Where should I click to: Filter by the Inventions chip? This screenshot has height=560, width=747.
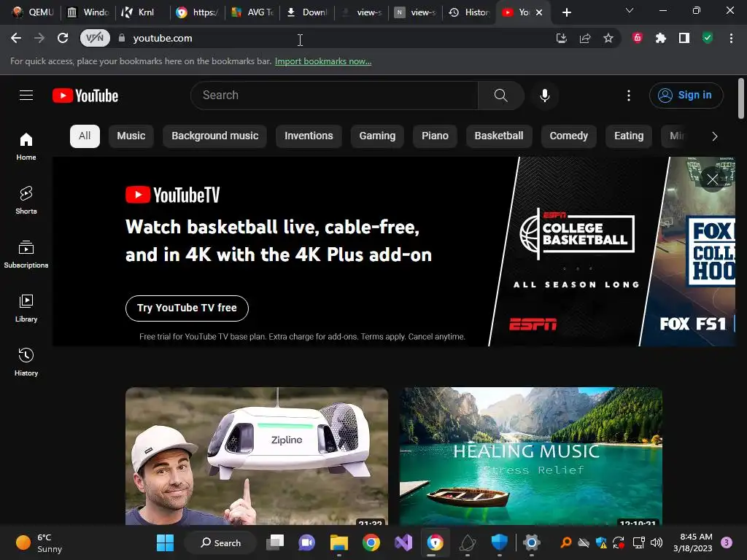(x=309, y=136)
